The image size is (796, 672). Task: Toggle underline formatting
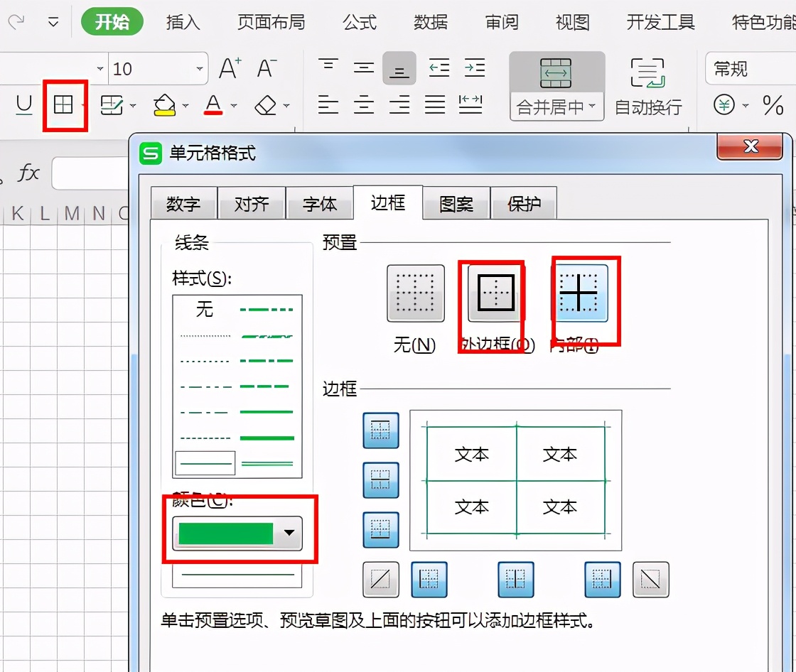point(24,105)
